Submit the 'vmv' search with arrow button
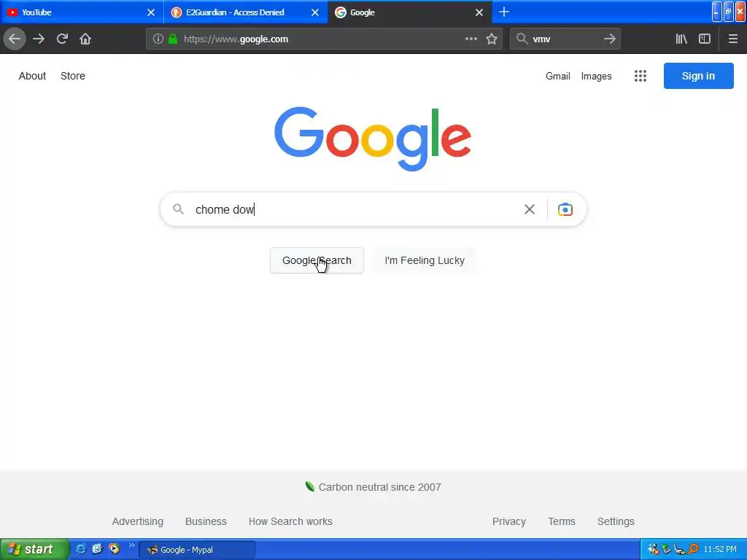 click(x=610, y=39)
